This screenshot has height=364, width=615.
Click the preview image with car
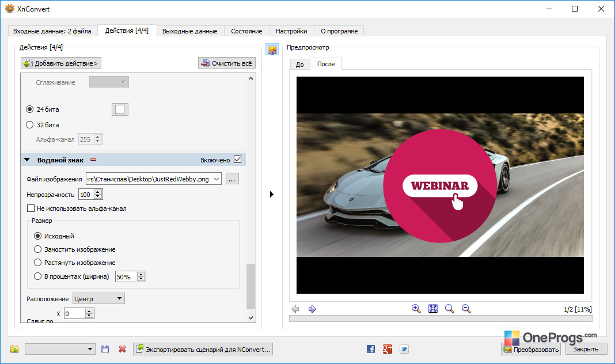pos(440,185)
